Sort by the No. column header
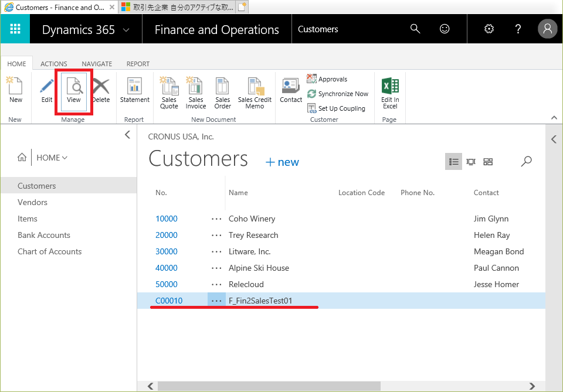 [161, 193]
